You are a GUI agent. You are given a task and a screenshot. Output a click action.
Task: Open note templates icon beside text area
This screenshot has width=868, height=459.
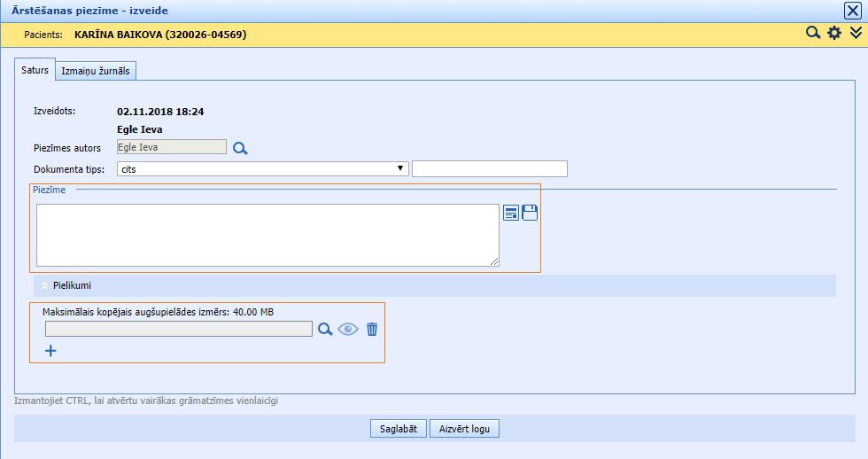click(x=511, y=213)
